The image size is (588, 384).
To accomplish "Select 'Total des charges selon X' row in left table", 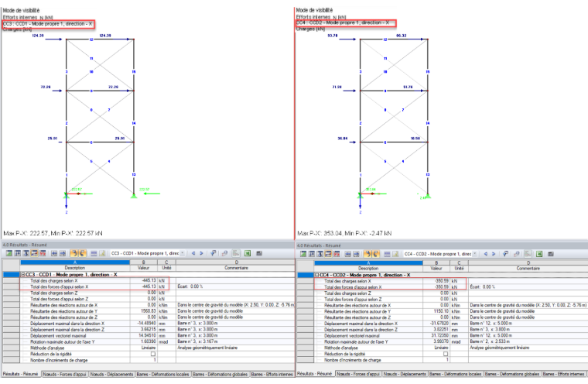I will pyautogui.click(x=158, y=281).
